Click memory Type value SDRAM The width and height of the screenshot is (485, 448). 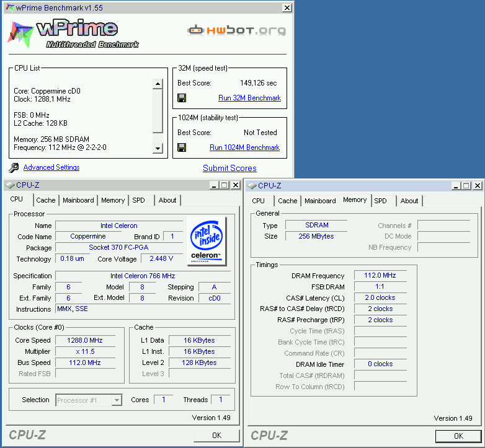tap(317, 225)
